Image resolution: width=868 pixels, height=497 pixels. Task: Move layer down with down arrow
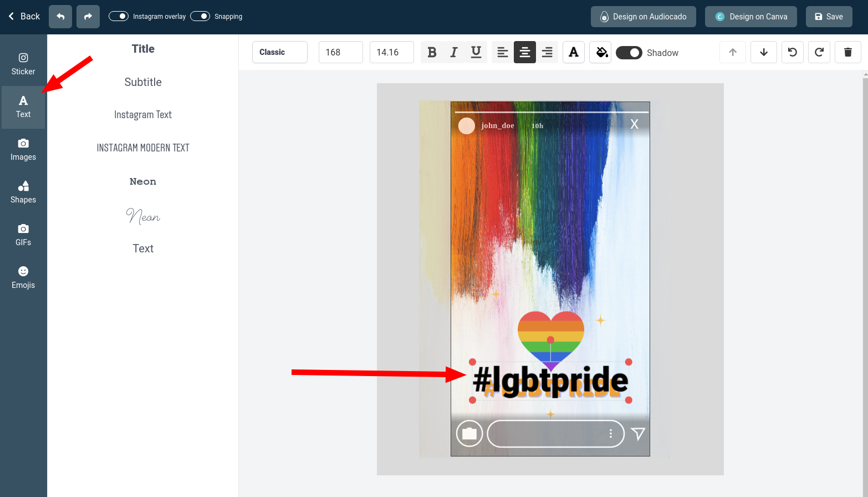[763, 52]
